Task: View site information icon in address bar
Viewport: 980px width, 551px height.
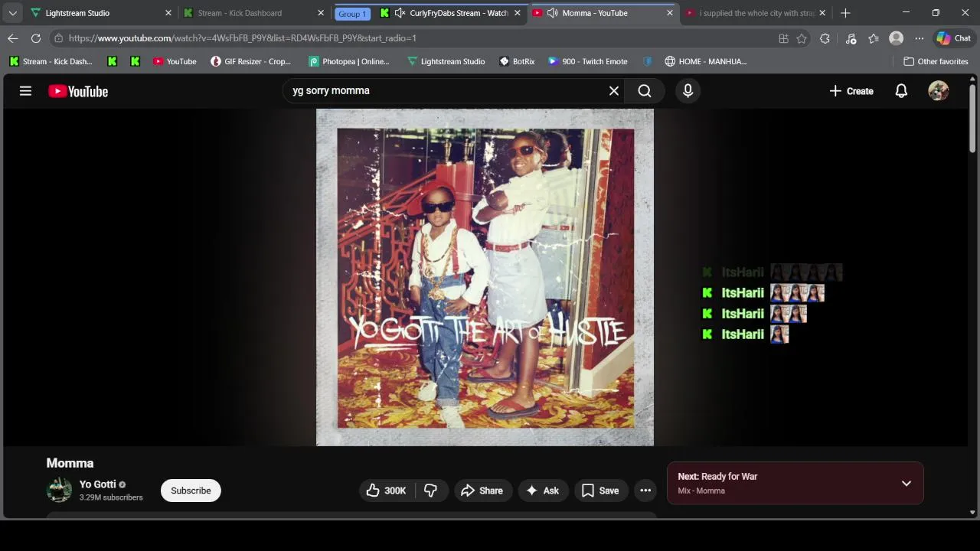Action: 58,38
